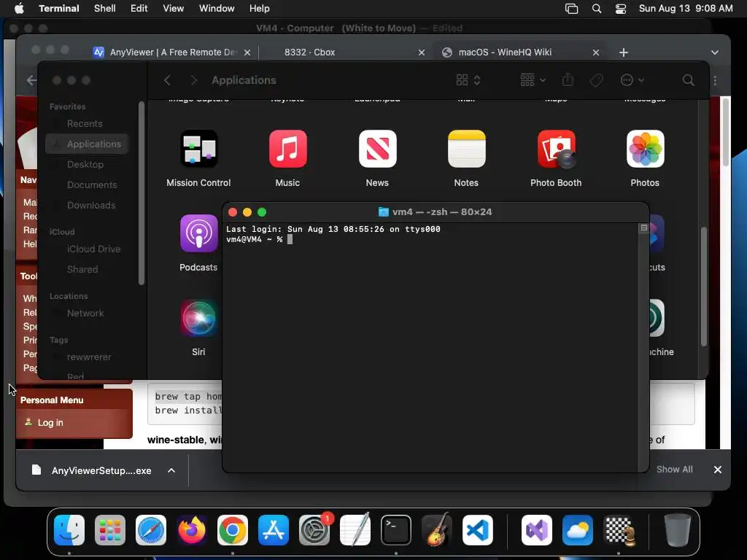Launch Google Chrome from the Dock

coord(233,530)
